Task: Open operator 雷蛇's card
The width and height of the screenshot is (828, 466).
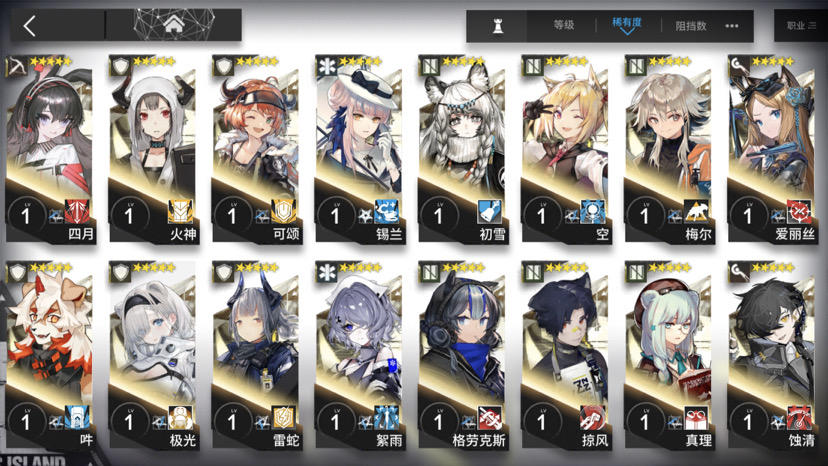Action: (256, 355)
